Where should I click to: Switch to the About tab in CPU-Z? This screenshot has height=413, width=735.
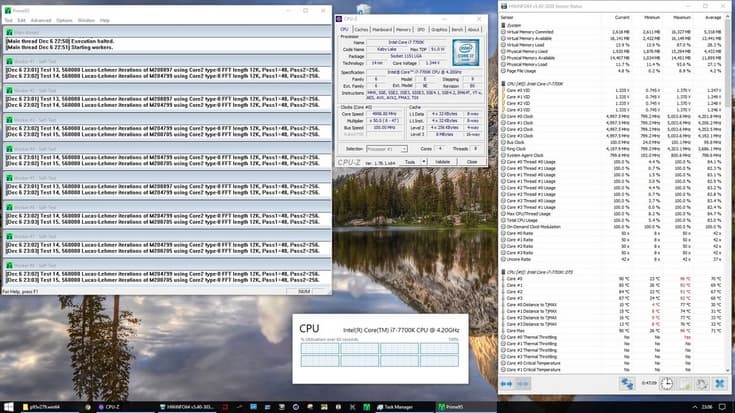(473, 30)
